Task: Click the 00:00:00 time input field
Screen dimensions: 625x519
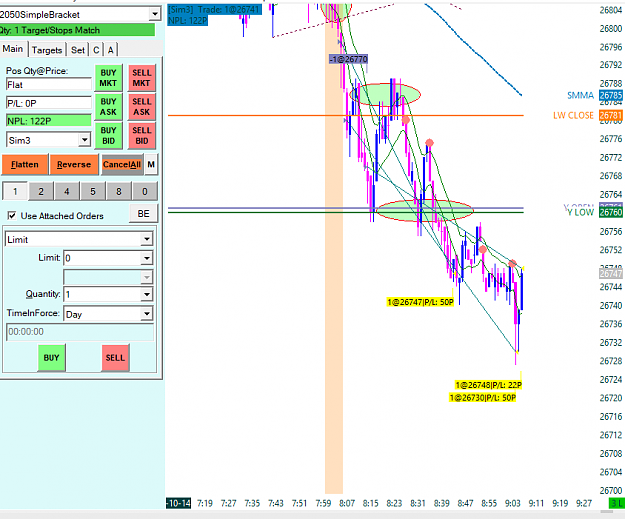Action: coord(80,332)
